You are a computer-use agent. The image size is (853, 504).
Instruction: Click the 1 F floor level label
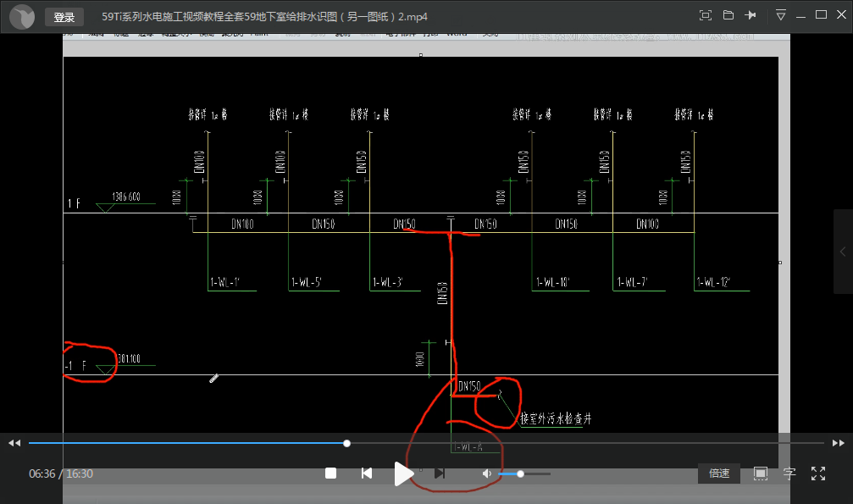tap(74, 203)
